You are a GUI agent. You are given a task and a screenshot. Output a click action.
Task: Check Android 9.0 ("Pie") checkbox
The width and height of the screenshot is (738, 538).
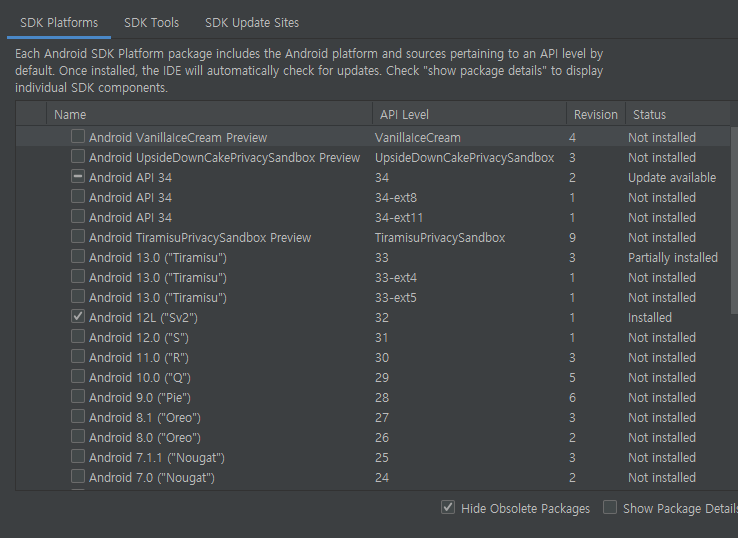pyautogui.click(x=78, y=396)
